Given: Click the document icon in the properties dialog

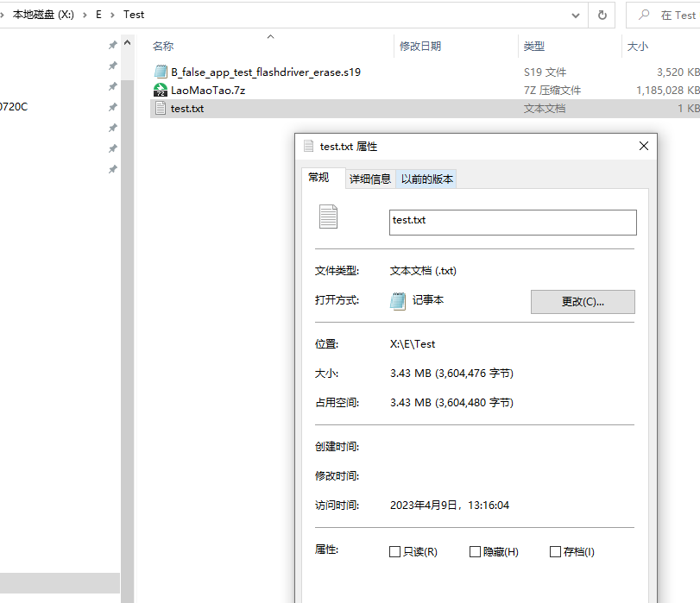Looking at the screenshot, I should point(328,217).
